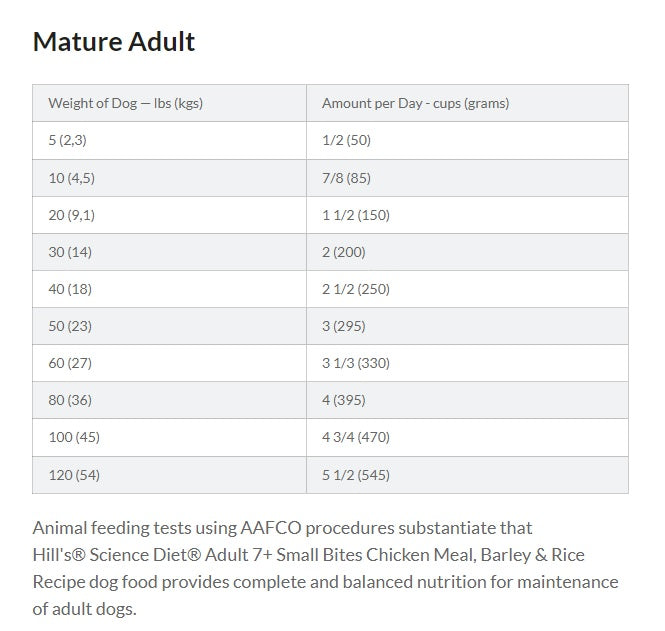Viewport: 665px width, 631px height.
Task: Select the Amount per Day column header
Action: (467, 103)
